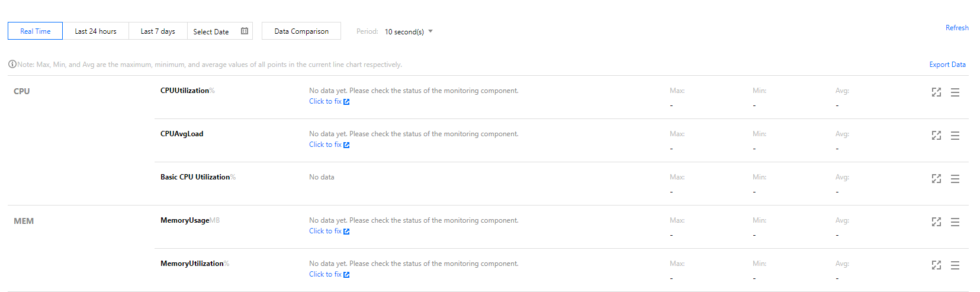Switch to the Real Time tab

click(36, 31)
